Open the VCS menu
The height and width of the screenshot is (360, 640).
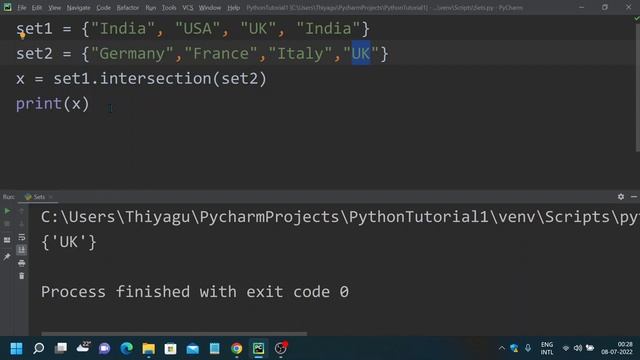click(187, 8)
